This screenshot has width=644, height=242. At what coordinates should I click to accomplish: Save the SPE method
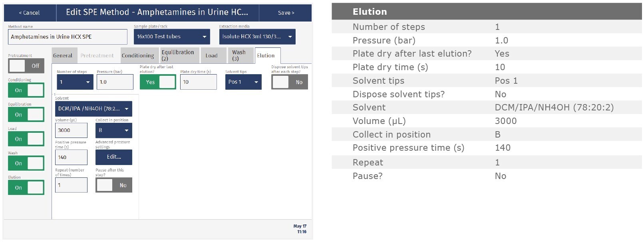tap(286, 13)
